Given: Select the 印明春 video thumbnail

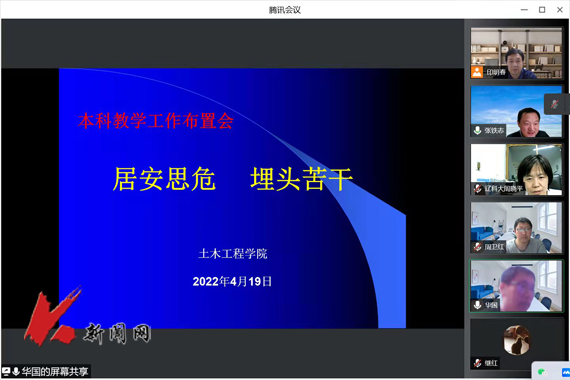Looking at the screenshot, I should pos(516,53).
